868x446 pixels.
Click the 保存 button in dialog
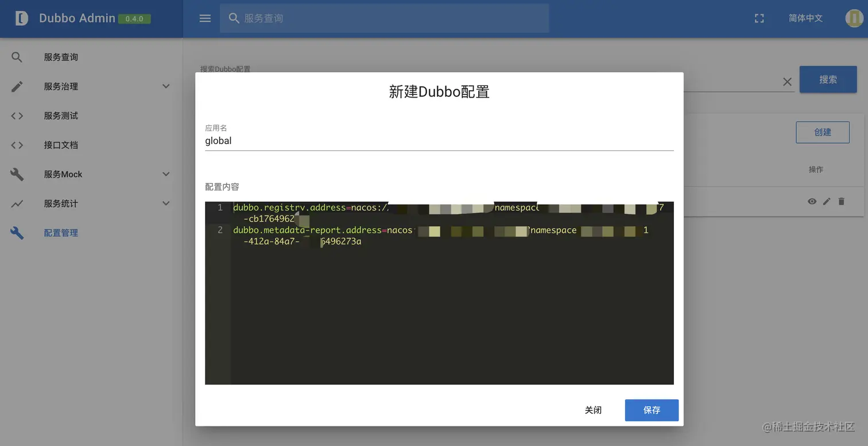652,410
